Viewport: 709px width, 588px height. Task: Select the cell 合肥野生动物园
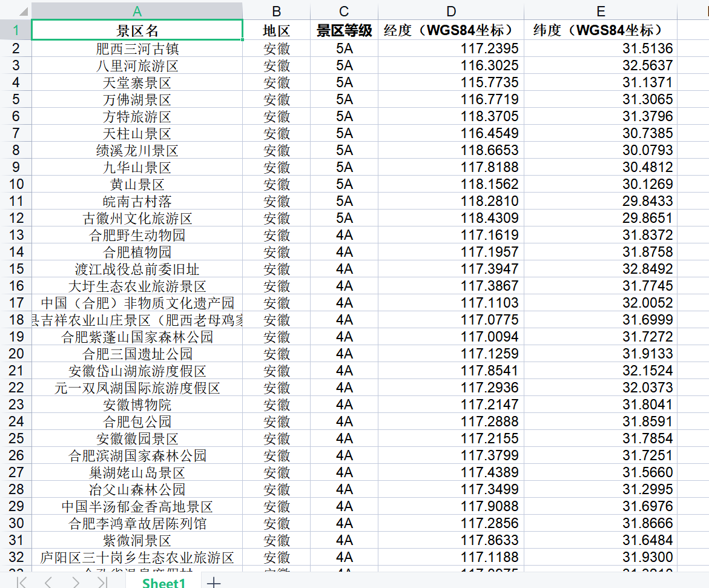click(137, 235)
